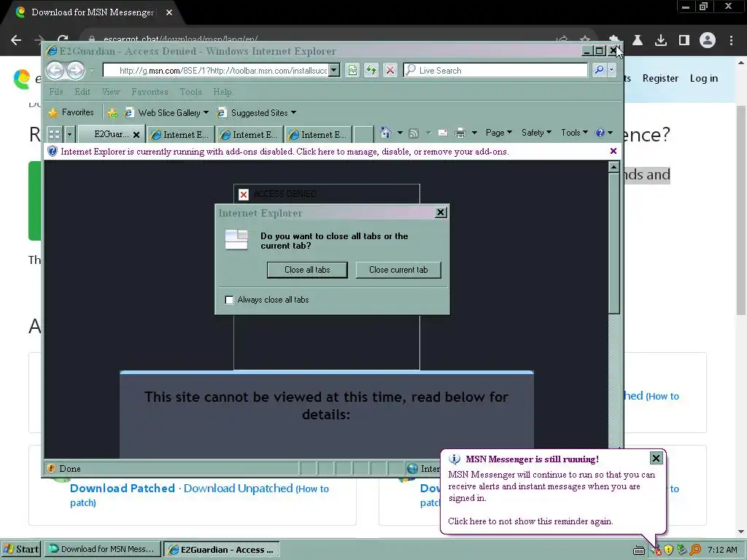Click the Home icon in IE command bar
747x560 pixels.
pyautogui.click(x=385, y=133)
